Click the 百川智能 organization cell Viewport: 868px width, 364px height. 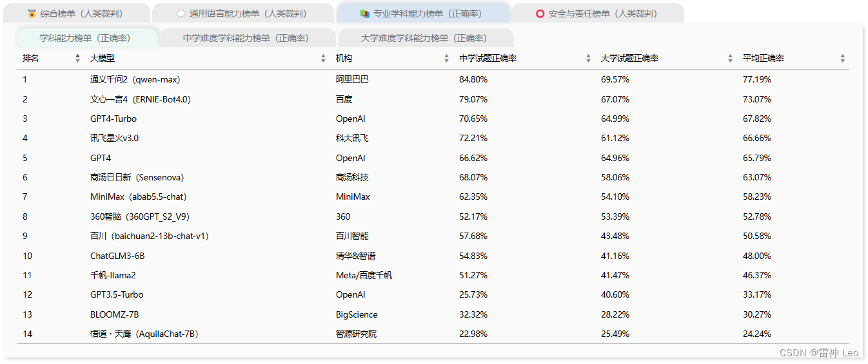tap(352, 236)
